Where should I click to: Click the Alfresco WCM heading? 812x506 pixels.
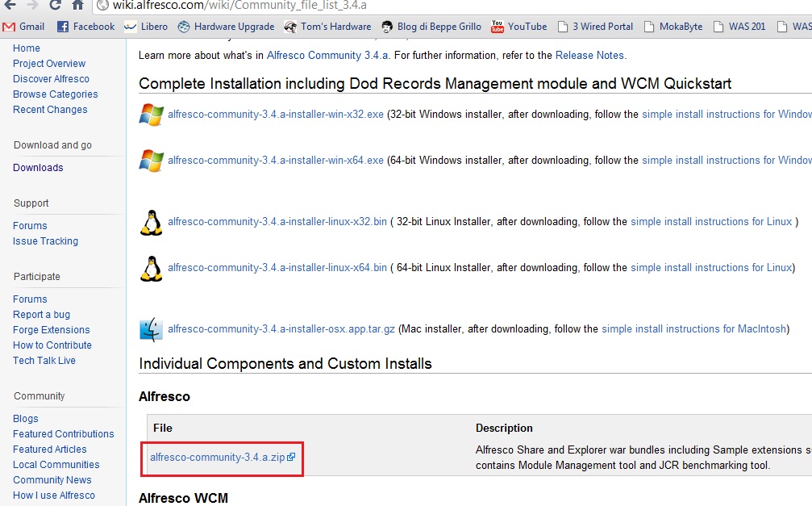point(183,498)
